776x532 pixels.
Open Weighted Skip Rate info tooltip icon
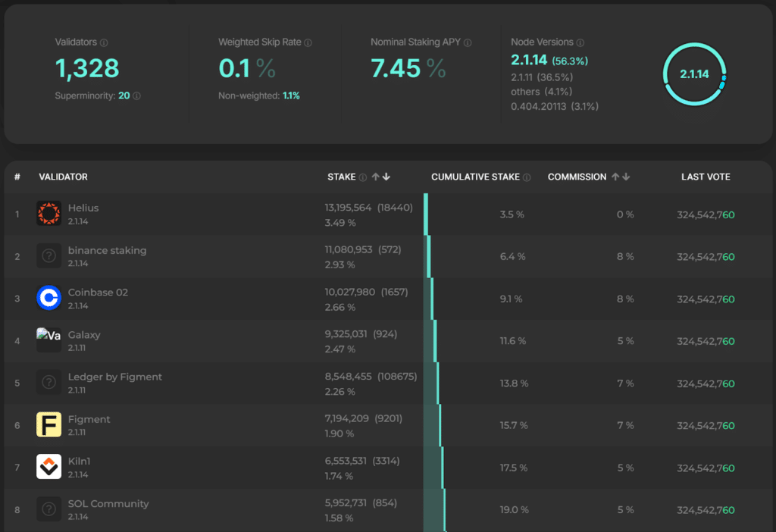coord(308,43)
